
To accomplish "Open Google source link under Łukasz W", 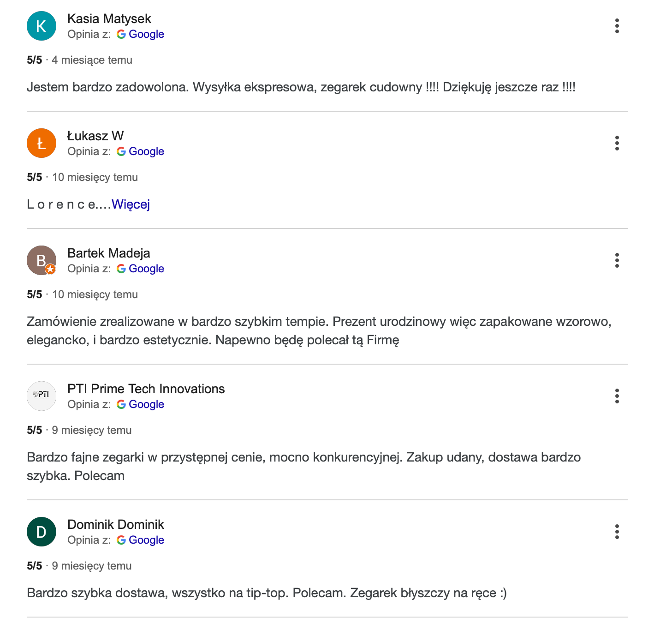I will coord(146,151).
